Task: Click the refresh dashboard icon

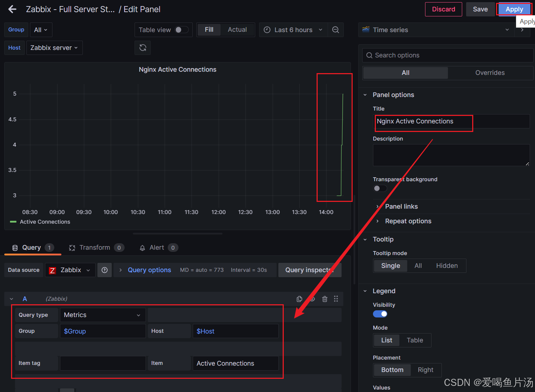Action: coord(143,48)
